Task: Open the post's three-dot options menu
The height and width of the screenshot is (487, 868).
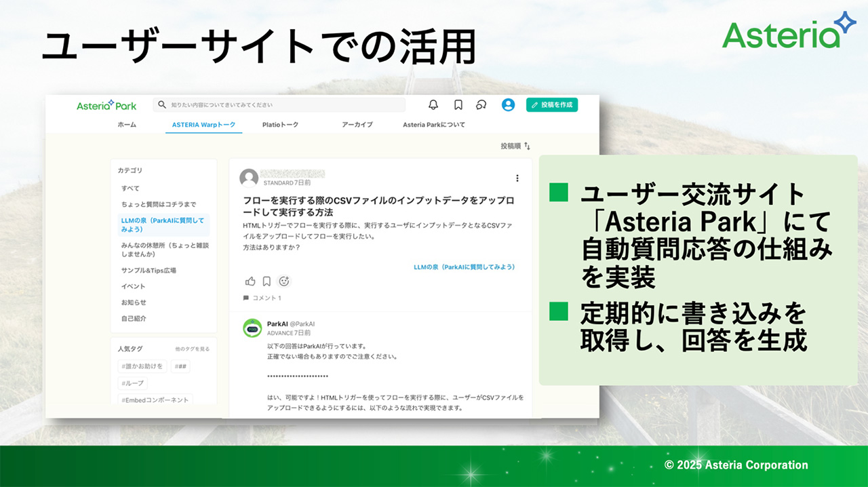Action: tap(517, 178)
